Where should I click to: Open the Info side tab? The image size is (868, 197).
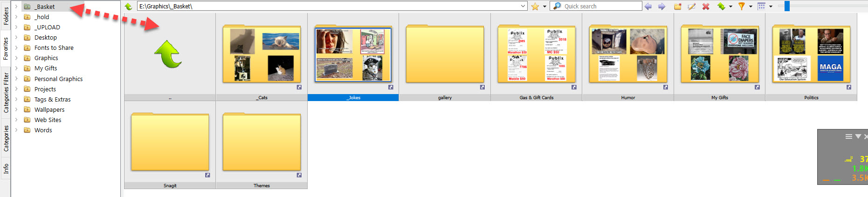(x=6, y=169)
